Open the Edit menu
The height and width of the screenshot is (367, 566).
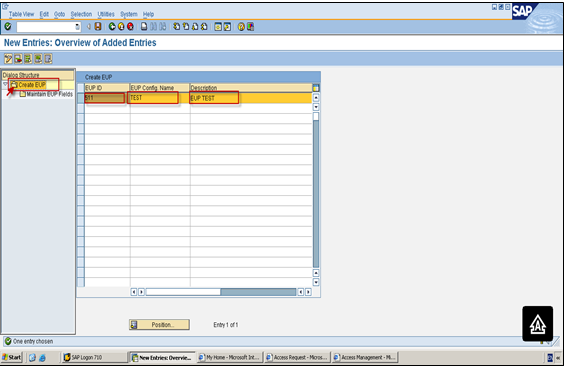pos(44,14)
